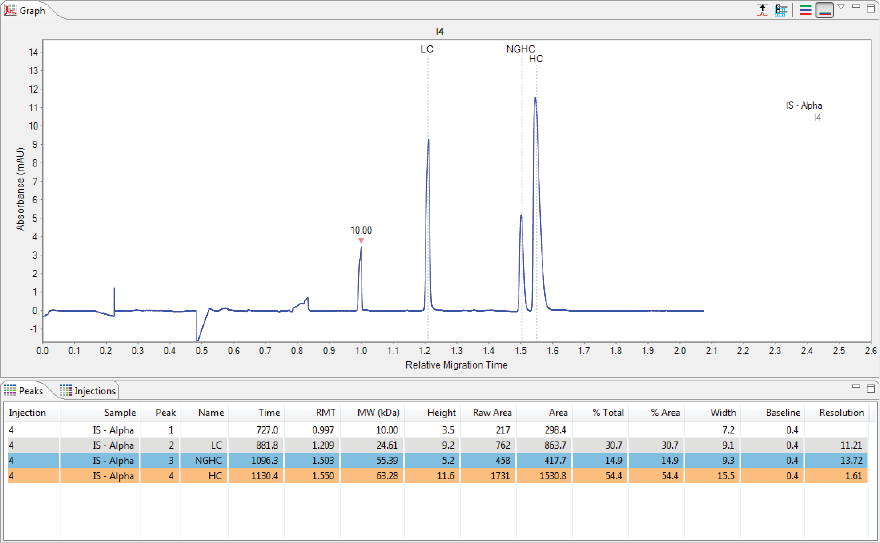Click the MW value 24.61
This screenshot has width=880, height=543.
click(x=387, y=445)
